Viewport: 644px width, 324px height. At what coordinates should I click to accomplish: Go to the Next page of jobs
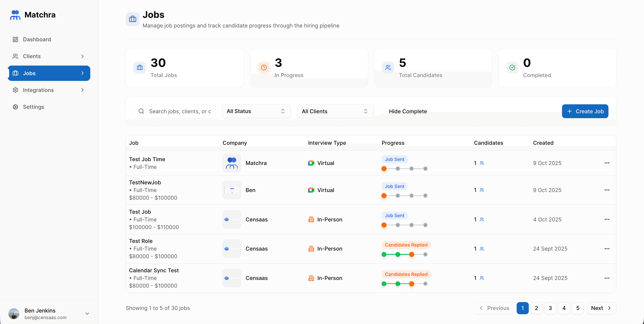pos(601,308)
